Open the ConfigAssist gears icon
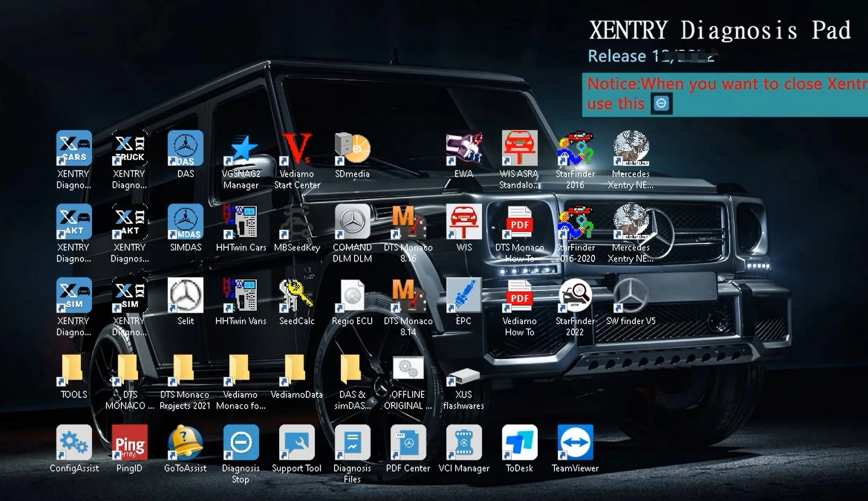Viewport: 868px width, 501px height. 74,443
